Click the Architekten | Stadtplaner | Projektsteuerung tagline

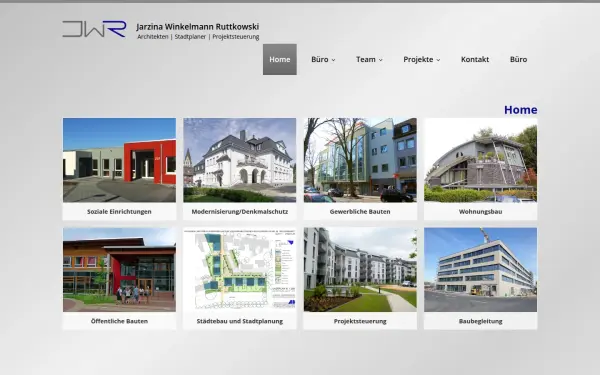(198, 37)
